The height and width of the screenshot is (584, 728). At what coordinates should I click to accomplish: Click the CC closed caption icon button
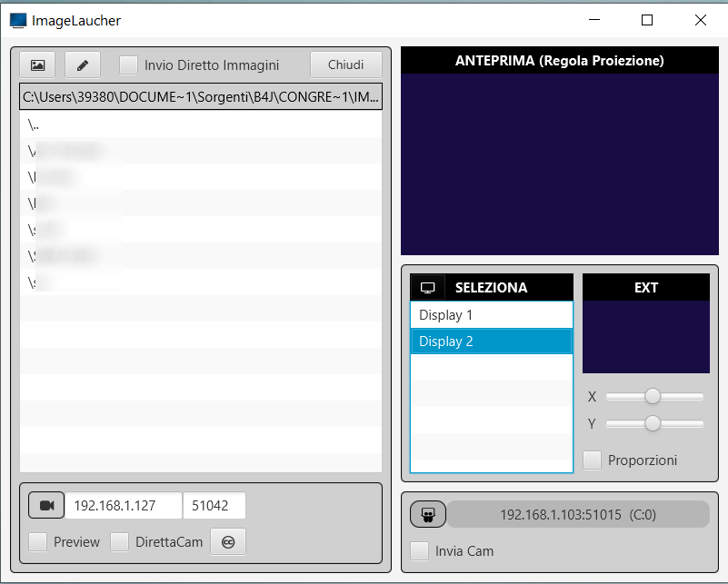click(x=228, y=542)
